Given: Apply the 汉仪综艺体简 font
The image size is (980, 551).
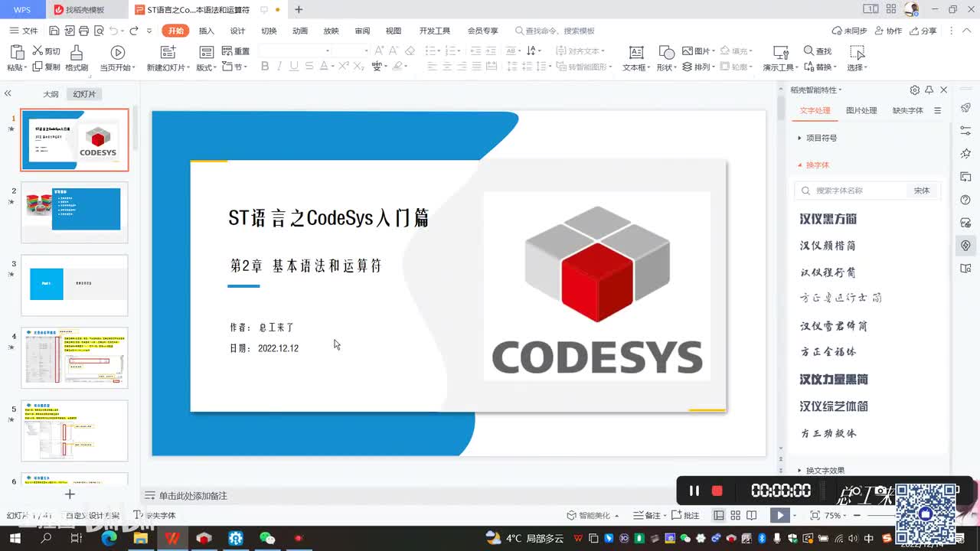Looking at the screenshot, I should (x=834, y=406).
